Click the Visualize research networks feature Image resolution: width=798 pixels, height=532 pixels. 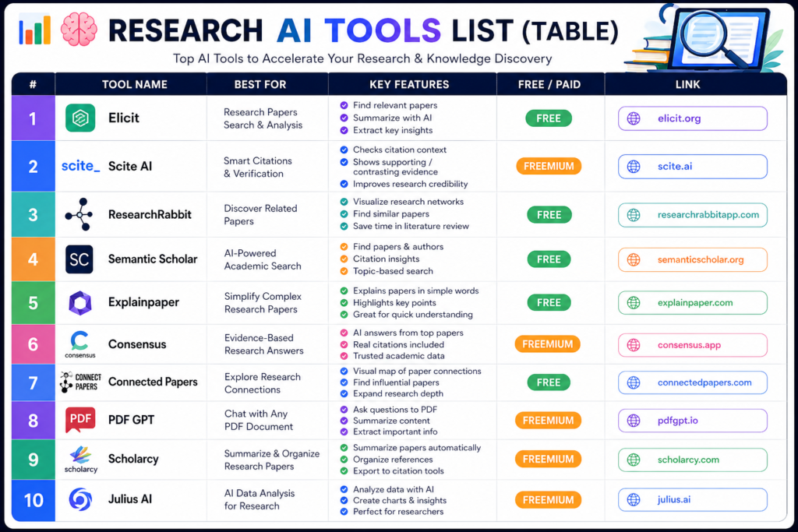click(x=408, y=202)
